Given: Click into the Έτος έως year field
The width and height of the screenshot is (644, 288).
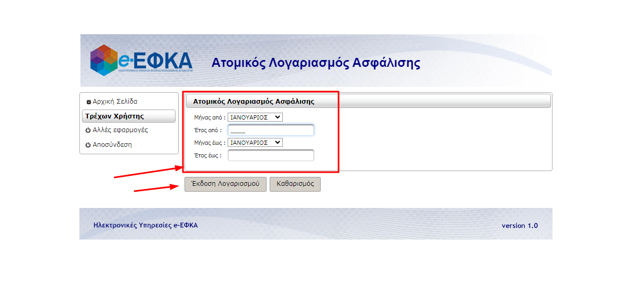Looking at the screenshot, I should pos(271,155).
